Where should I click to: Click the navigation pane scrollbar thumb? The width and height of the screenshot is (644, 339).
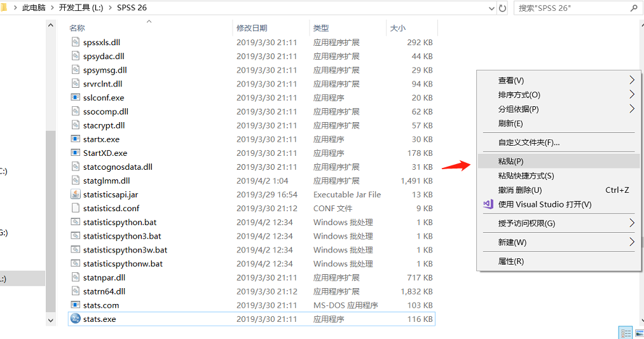point(50,222)
